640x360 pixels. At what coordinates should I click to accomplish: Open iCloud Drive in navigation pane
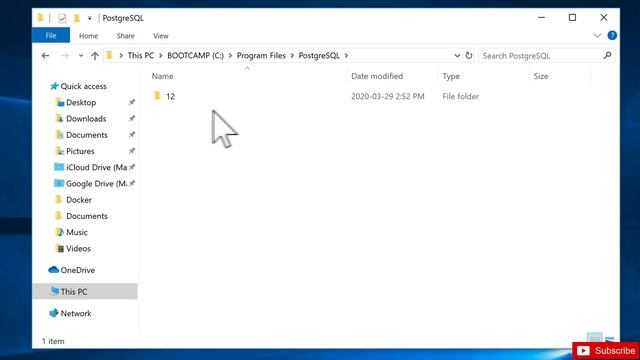click(x=96, y=167)
